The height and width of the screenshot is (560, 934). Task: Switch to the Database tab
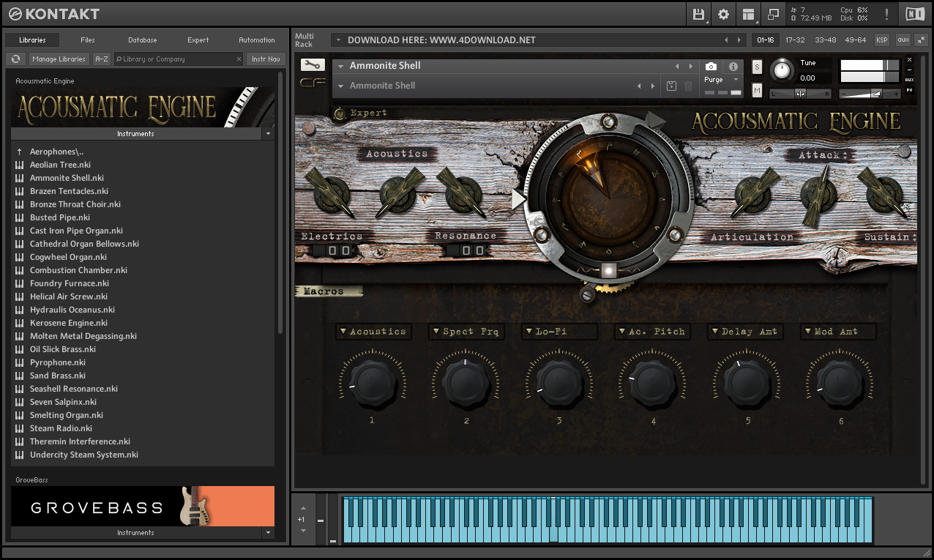coord(143,40)
